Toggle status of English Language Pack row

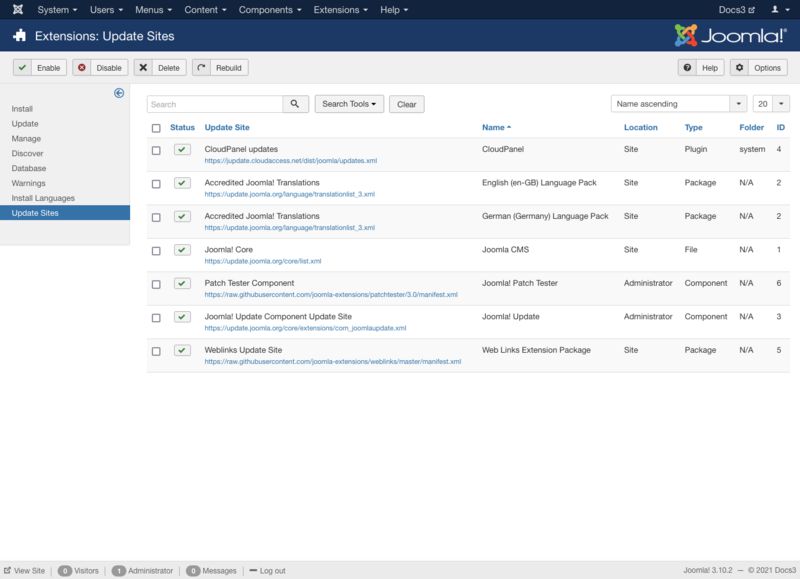point(182,183)
